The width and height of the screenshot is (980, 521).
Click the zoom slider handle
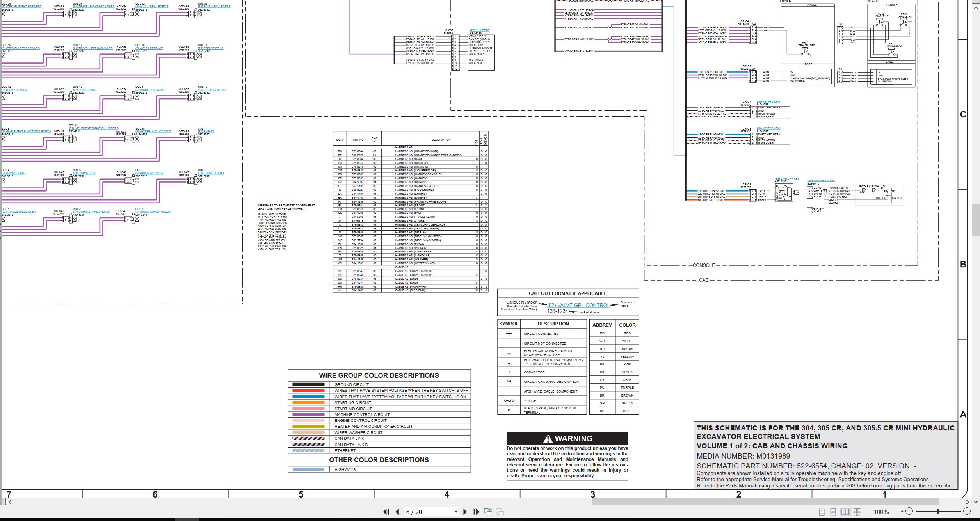pos(938,511)
